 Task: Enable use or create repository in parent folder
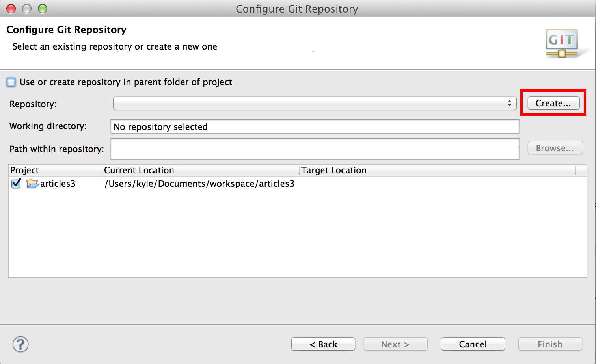11,82
